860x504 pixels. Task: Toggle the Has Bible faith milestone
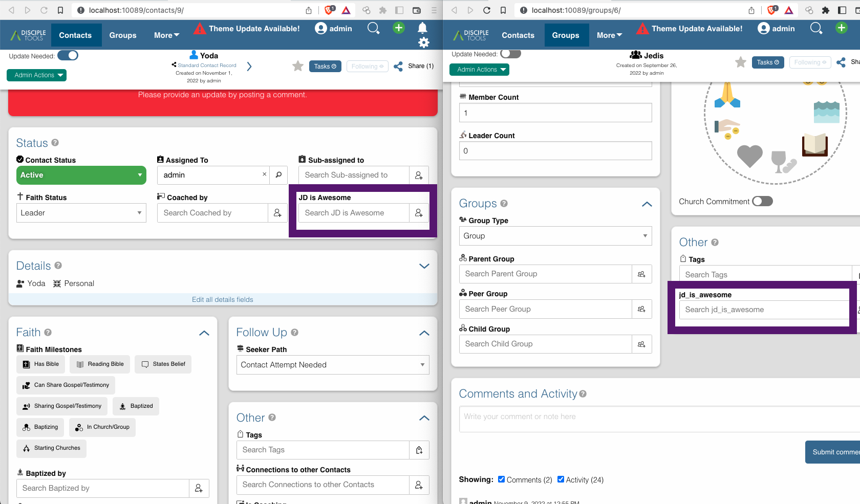pos(41,364)
